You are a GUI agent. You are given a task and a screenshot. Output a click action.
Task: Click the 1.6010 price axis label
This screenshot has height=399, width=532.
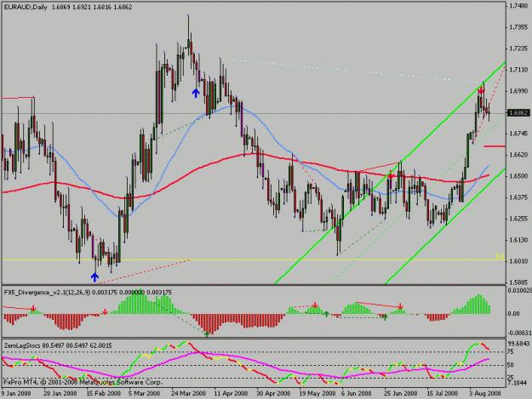click(518, 261)
